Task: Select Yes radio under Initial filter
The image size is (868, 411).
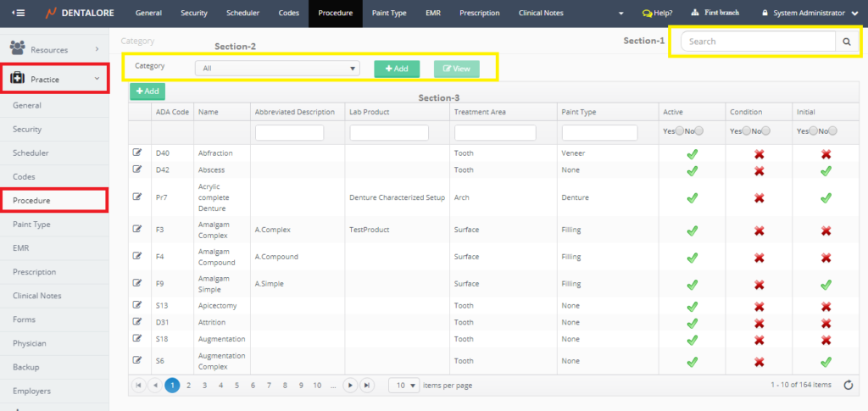Action: click(814, 131)
